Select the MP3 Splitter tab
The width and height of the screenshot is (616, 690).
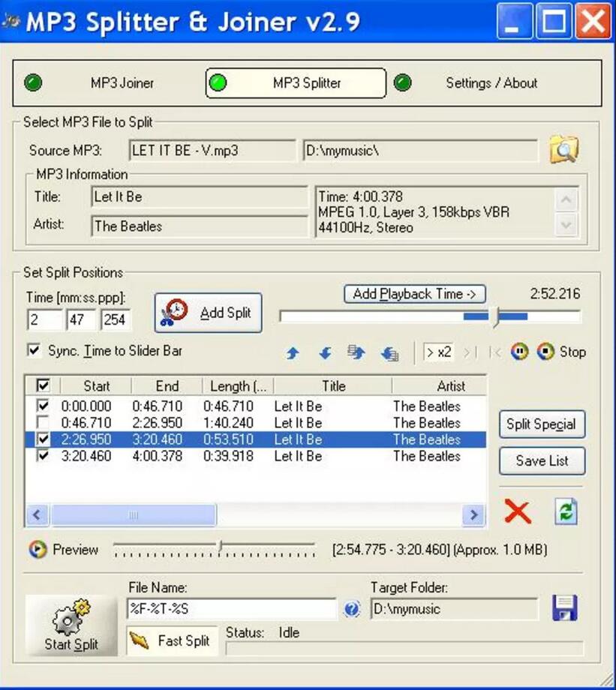click(x=296, y=82)
